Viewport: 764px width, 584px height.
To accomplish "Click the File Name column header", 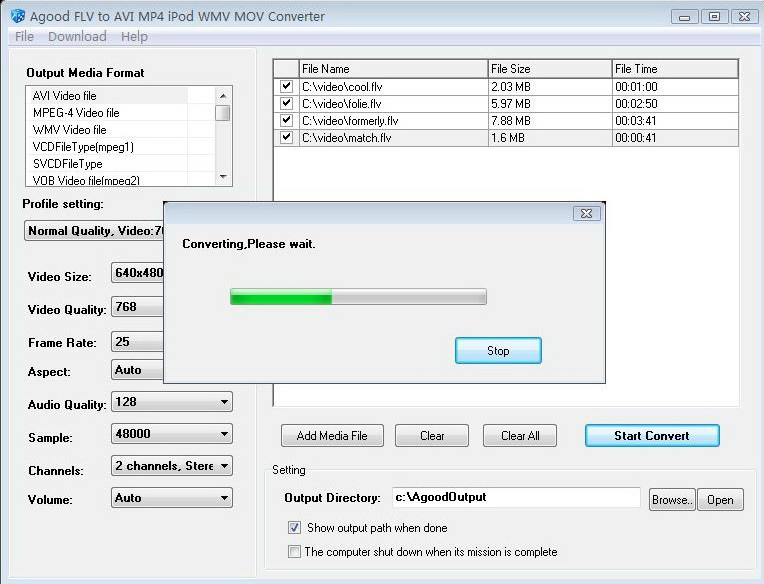I will tap(393, 69).
